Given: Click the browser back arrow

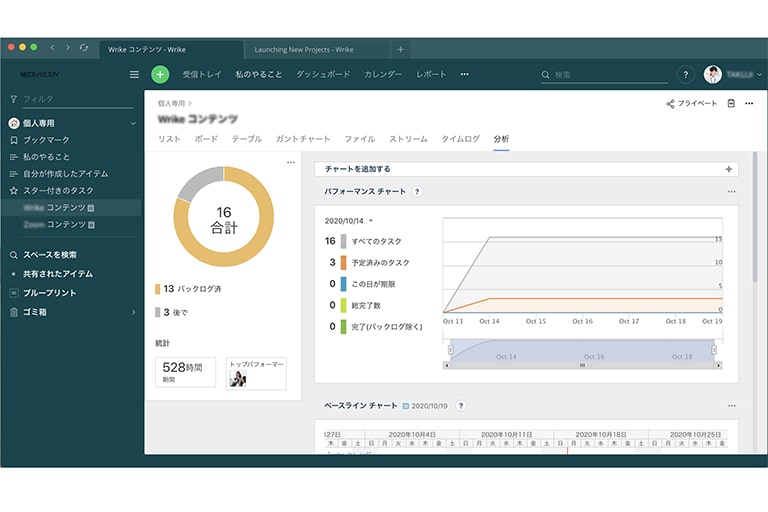Looking at the screenshot, I should tap(52, 48).
